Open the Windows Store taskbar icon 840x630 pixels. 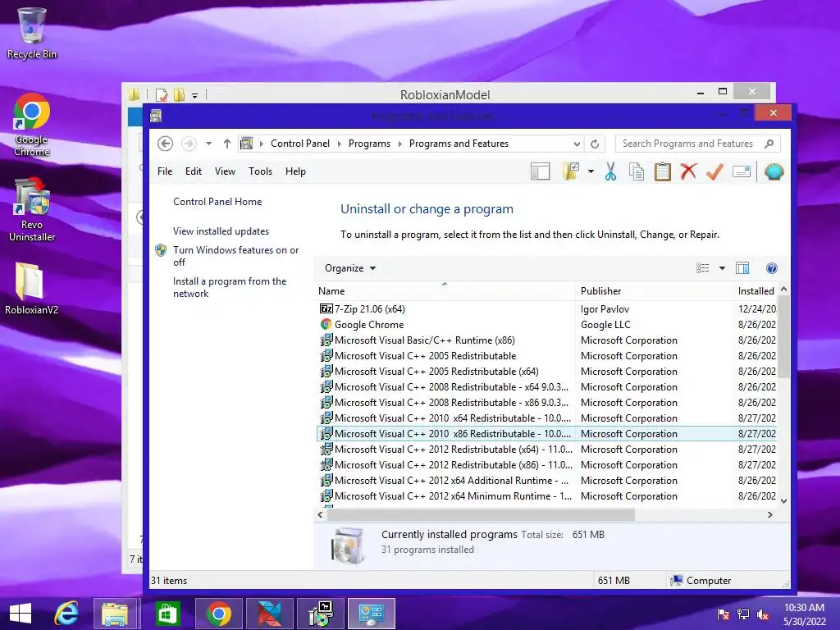tap(167, 613)
